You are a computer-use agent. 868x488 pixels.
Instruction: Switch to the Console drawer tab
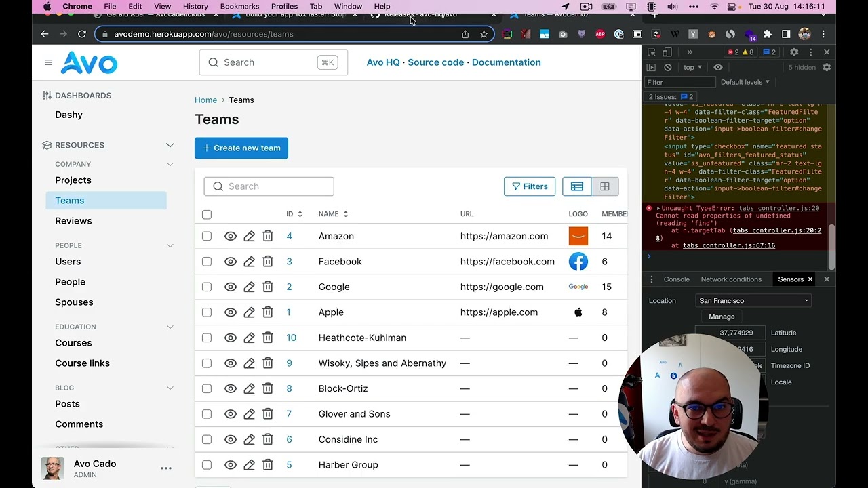coord(676,279)
